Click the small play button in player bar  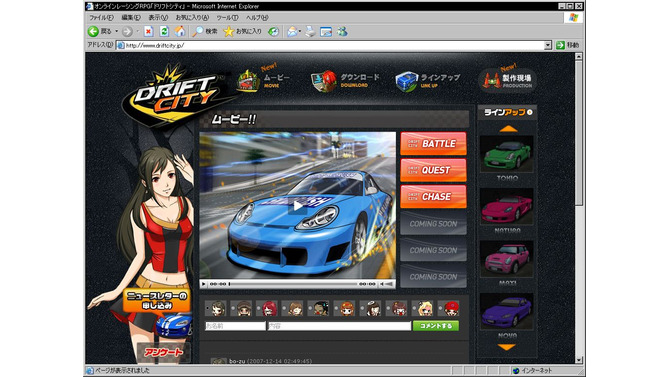[x=204, y=284]
